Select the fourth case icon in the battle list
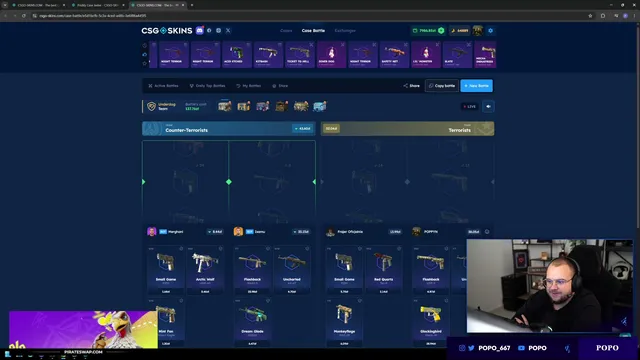The height and width of the screenshot is (360, 640). (x=282, y=107)
